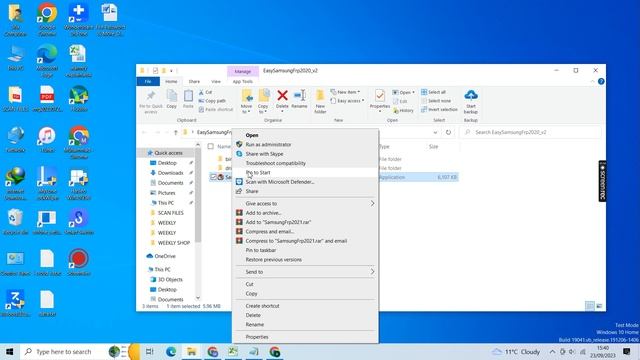Switch to the App Tools tab
The image size is (640, 360).
pyautogui.click(x=242, y=82)
